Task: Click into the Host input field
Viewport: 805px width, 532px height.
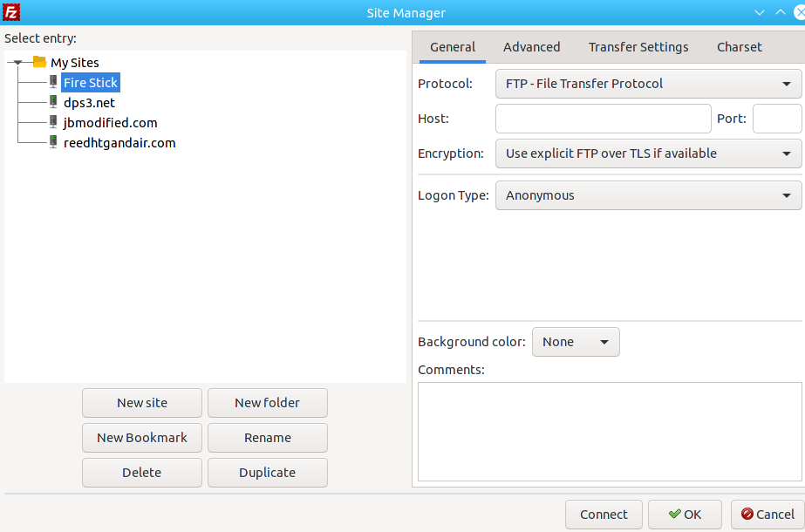Action: pos(604,119)
